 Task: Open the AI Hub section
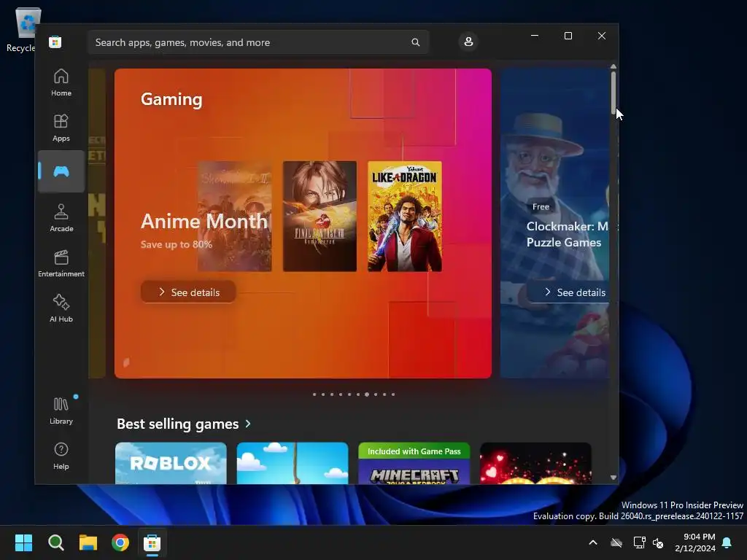pyautogui.click(x=61, y=308)
